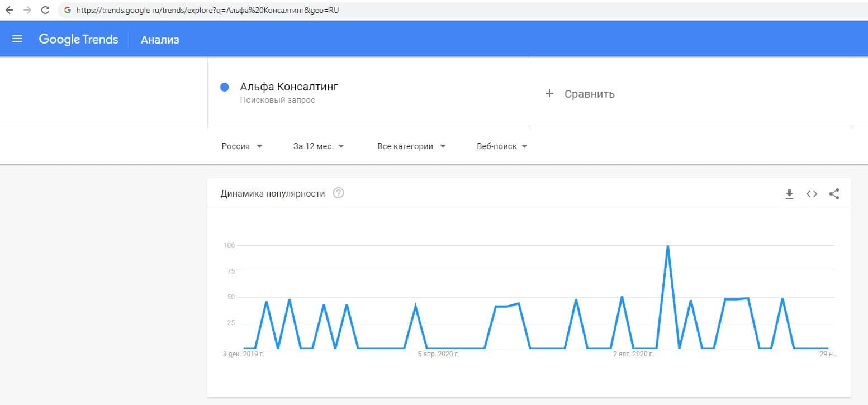Click Сравнить to add comparison
The height and width of the screenshot is (405, 868).
[x=589, y=94]
